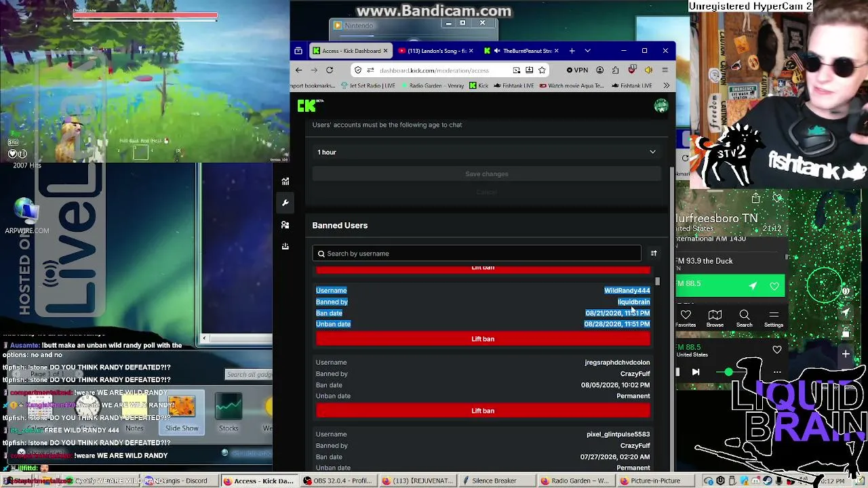Toggle the browser sound speaker icon
The height and width of the screenshot is (488, 868).
pos(648,70)
